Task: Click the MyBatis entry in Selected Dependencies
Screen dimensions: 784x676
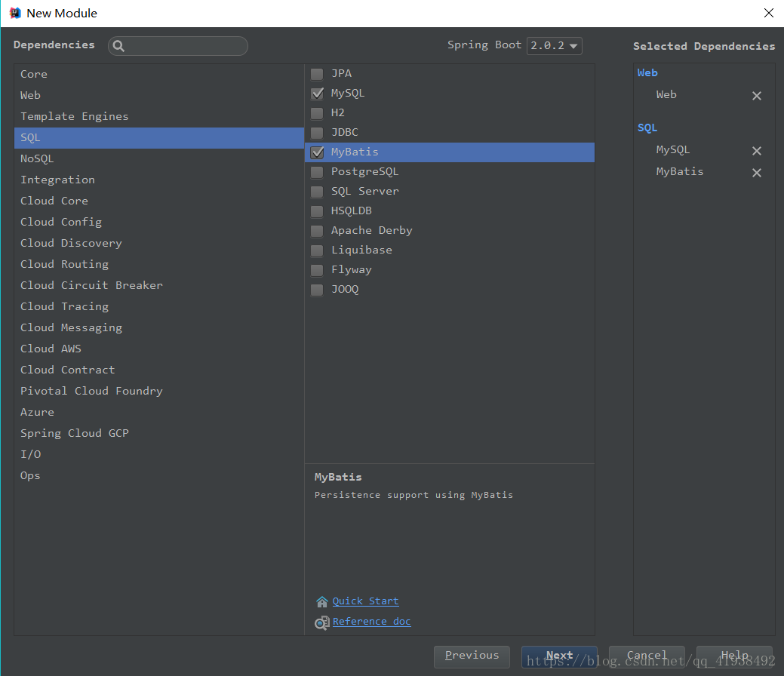Action: coord(680,171)
